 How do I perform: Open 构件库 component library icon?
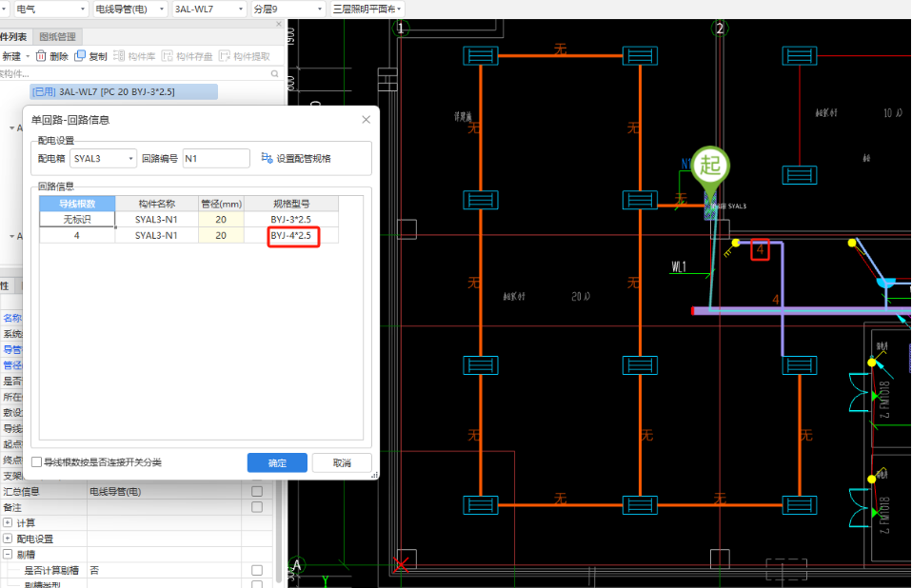click(x=119, y=56)
